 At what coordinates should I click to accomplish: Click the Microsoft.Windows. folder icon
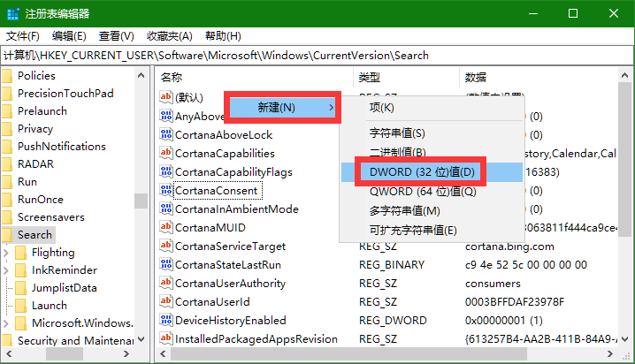[20, 323]
